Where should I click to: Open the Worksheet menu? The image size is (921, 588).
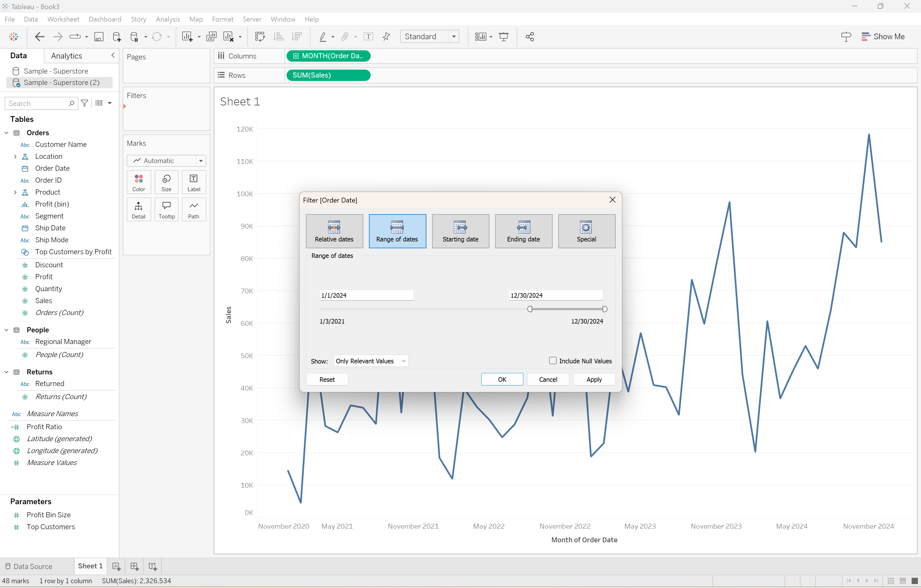coord(63,19)
